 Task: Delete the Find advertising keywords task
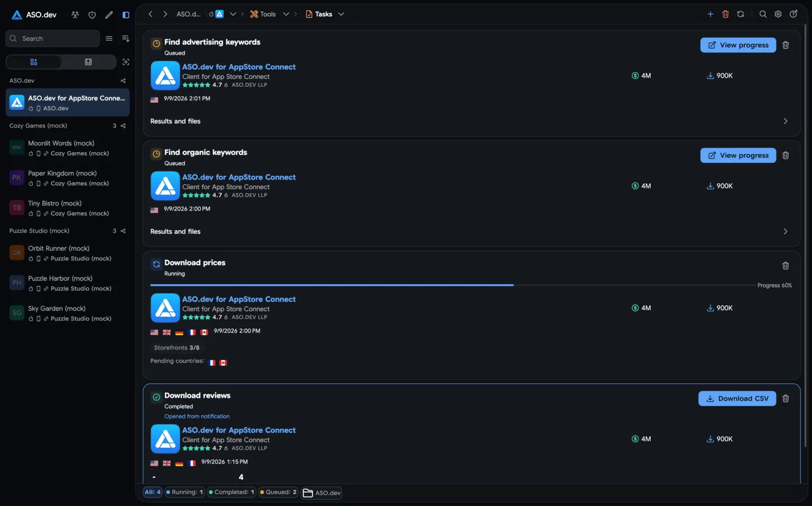(x=785, y=45)
